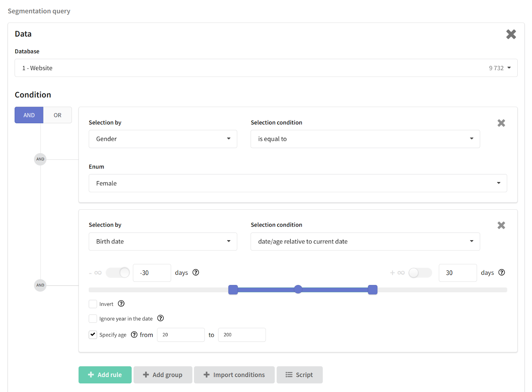Open help icon next to Ignore year in the date
Image resolution: width=532 pixels, height=392 pixels.
[x=161, y=318]
